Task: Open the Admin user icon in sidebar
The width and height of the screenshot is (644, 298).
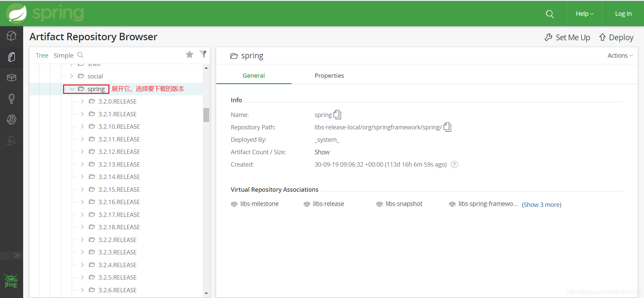Action: pyautogui.click(x=11, y=140)
